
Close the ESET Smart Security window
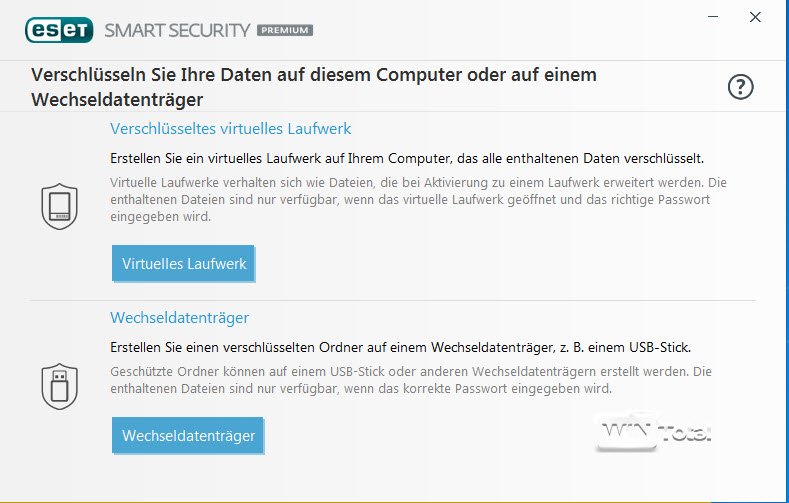coord(755,17)
